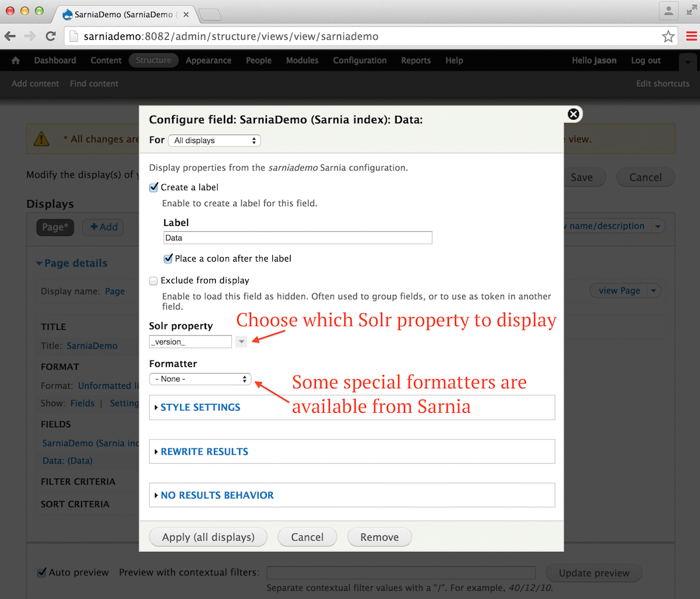Open the Formatter dropdown
The image size is (700, 599).
point(199,379)
